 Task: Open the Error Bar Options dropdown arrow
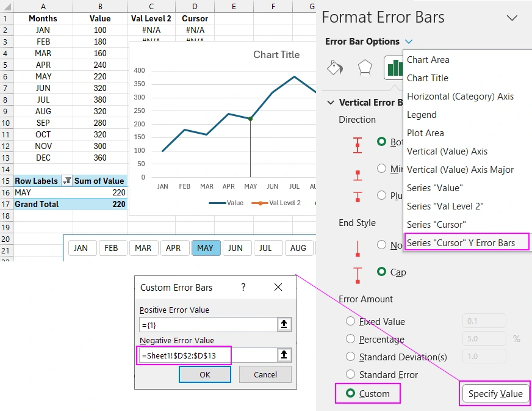tap(409, 42)
